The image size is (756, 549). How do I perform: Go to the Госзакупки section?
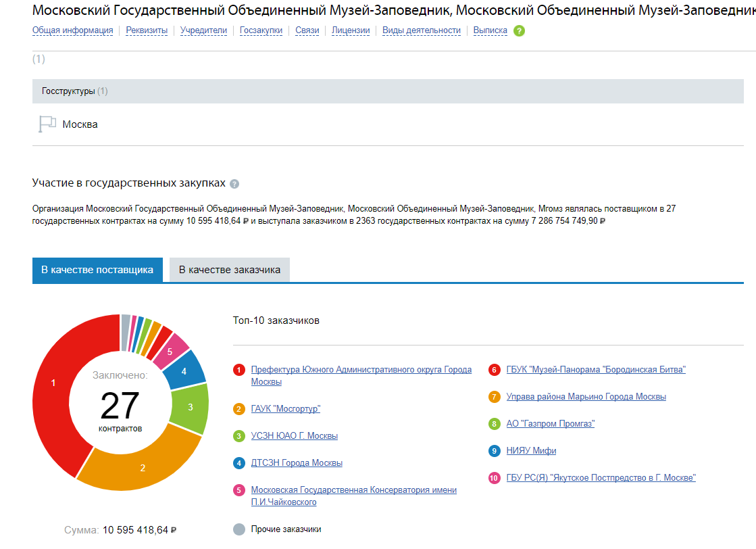click(261, 30)
